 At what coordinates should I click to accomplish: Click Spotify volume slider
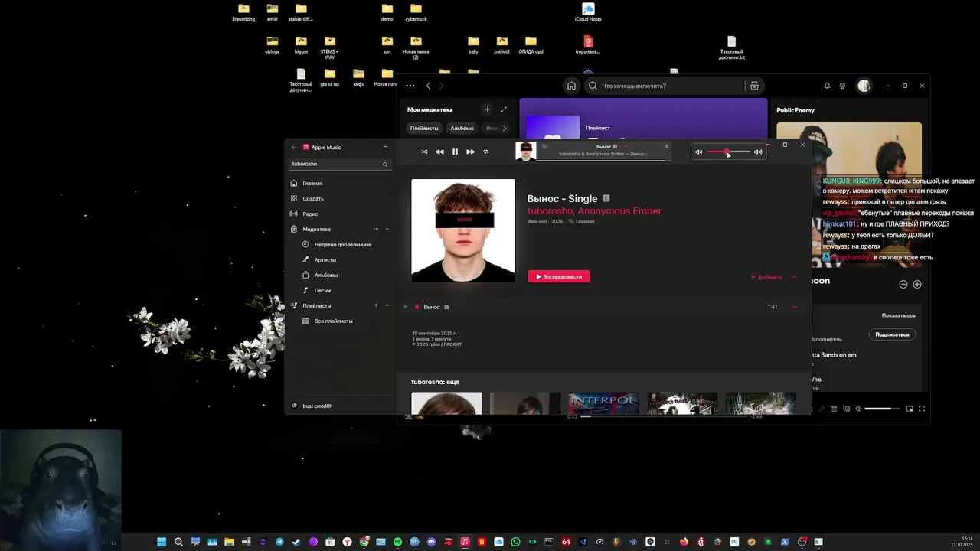tap(883, 409)
